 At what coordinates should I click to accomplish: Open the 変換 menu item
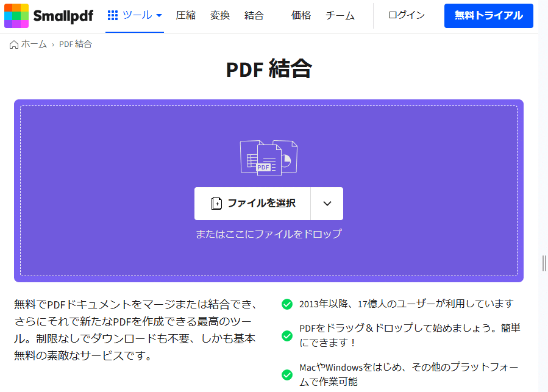220,15
